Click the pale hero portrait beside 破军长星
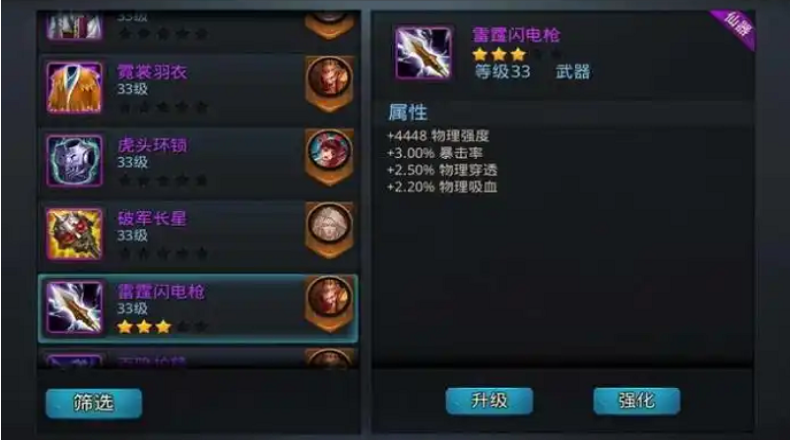 click(330, 225)
